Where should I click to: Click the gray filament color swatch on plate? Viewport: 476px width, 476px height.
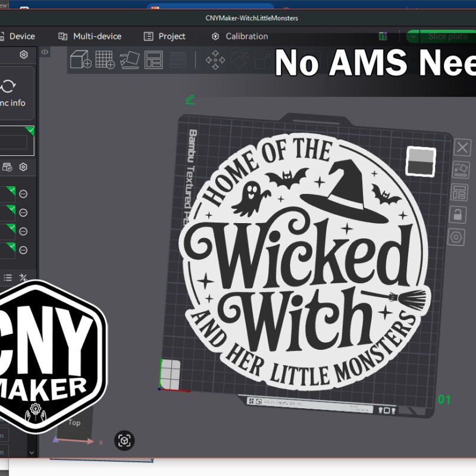421,161
